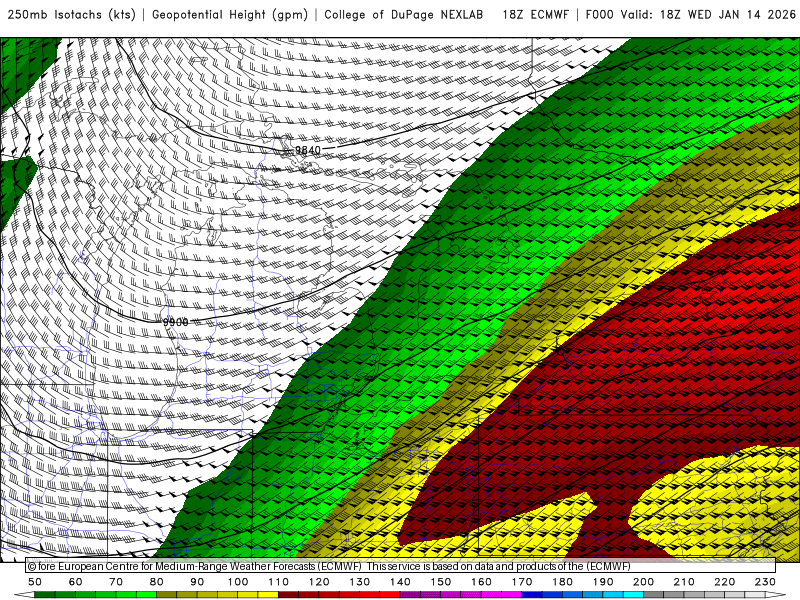Click the "18Z ECMWF" model run label
800x600 pixels.
point(535,14)
